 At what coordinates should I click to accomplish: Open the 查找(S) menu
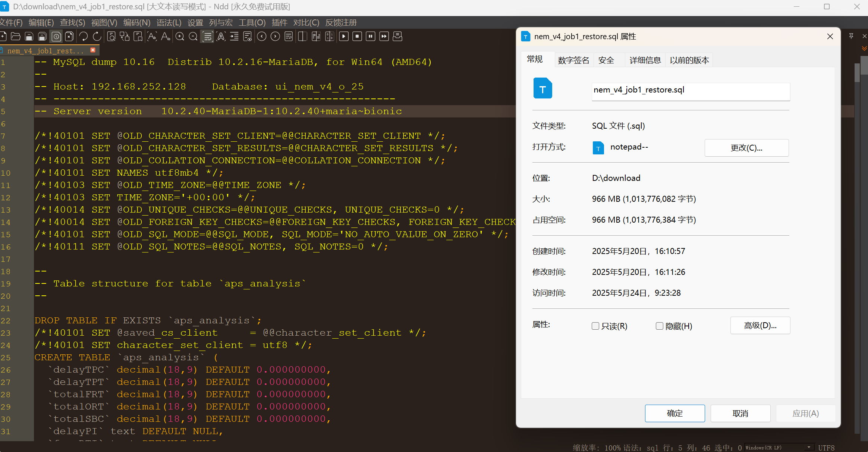(x=72, y=22)
